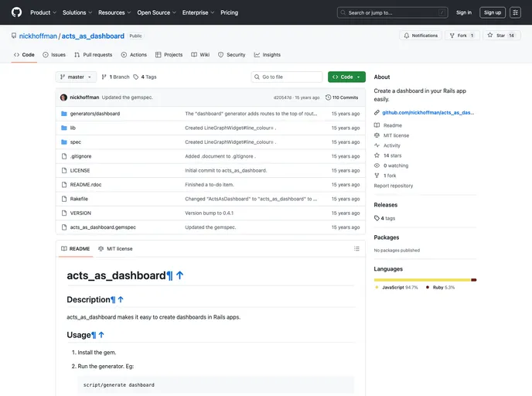Open the LICENSE file
Screen dimensions: 532x396
[x=80, y=171]
